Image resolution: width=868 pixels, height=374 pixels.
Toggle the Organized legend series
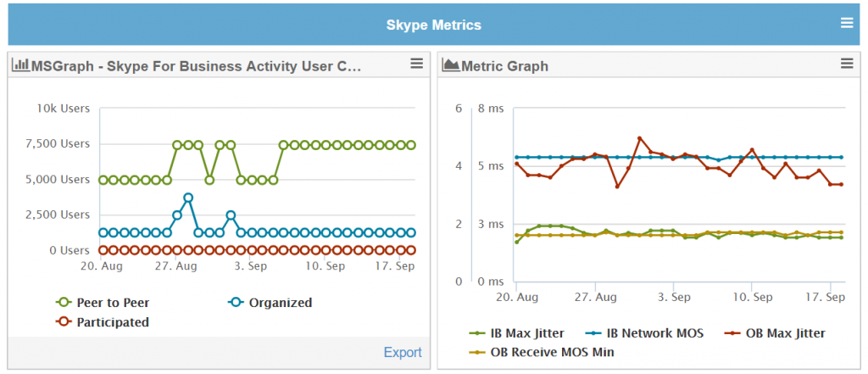270,303
